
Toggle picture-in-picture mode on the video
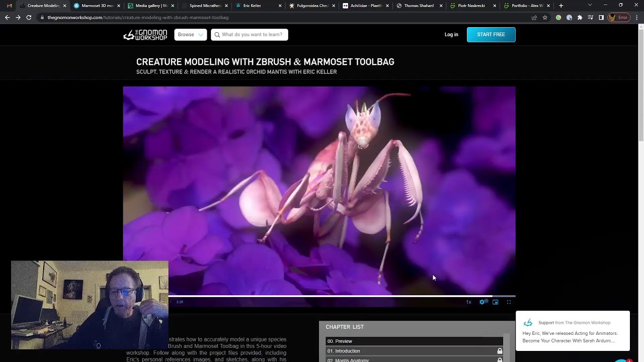pos(496,302)
